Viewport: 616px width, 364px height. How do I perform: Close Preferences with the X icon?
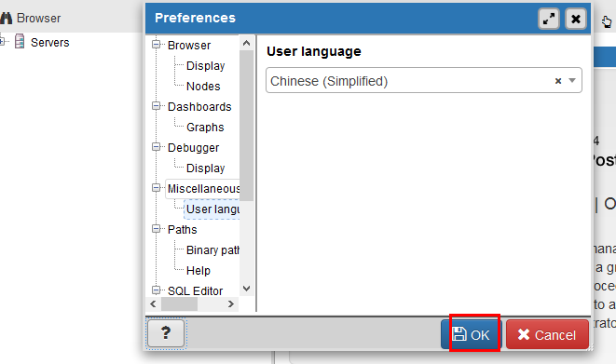pyautogui.click(x=576, y=19)
